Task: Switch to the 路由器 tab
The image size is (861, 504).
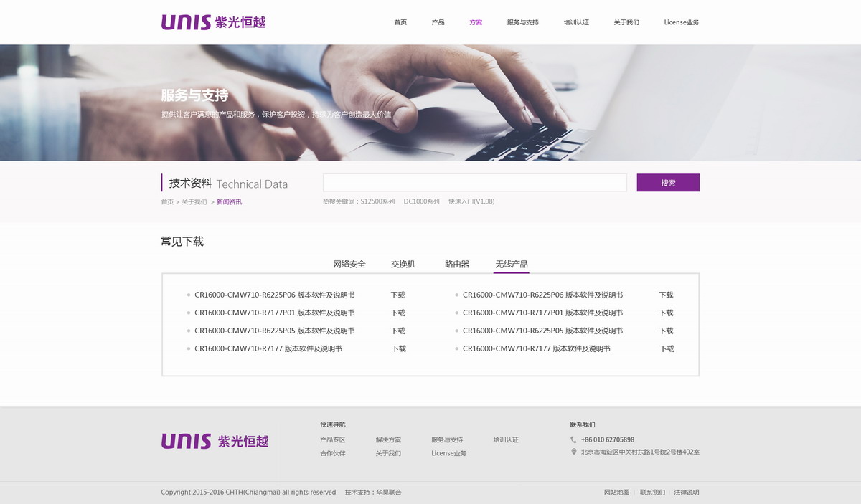Action: 457,264
